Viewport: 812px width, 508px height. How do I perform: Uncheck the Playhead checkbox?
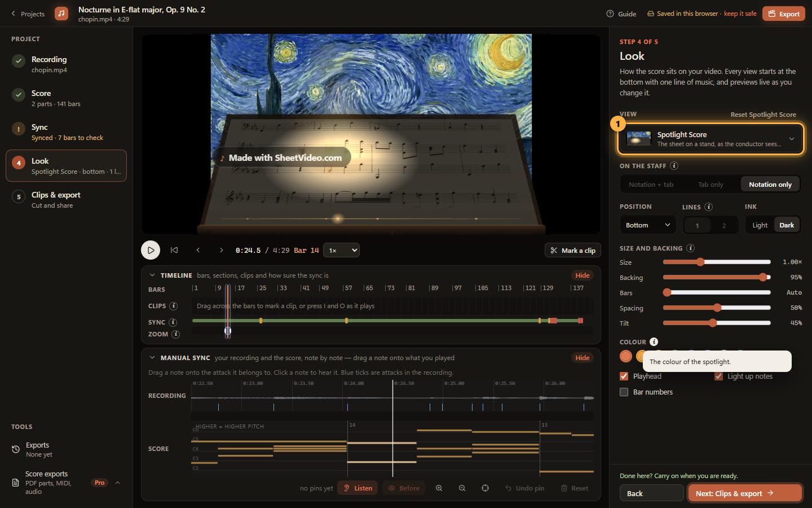pos(624,376)
